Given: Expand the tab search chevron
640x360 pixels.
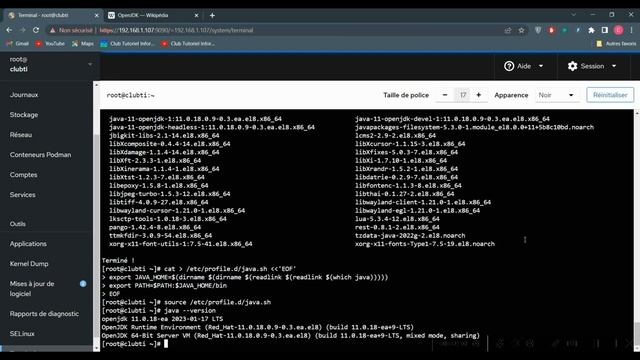Looking at the screenshot, I should [573, 15].
